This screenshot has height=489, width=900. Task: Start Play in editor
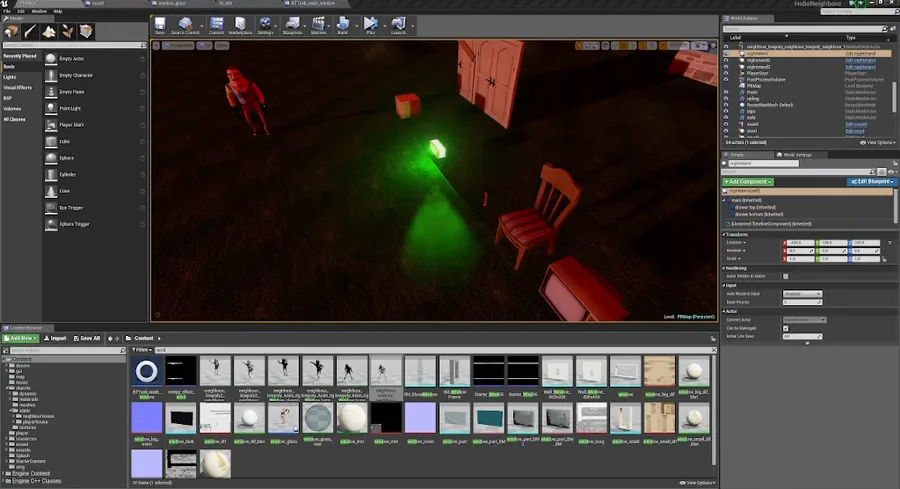pos(371,25)
